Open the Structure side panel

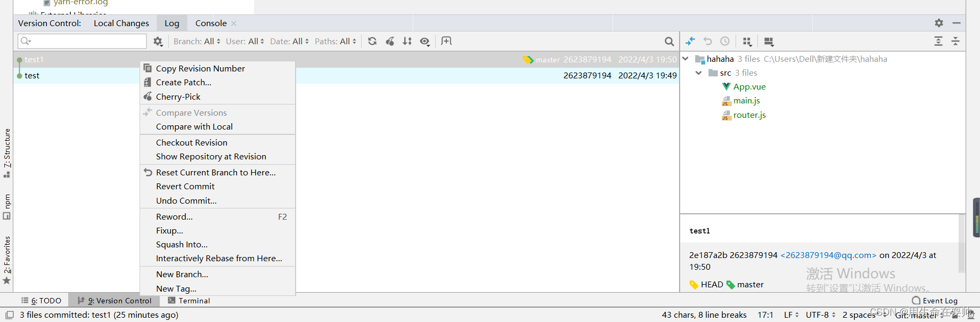7,154
